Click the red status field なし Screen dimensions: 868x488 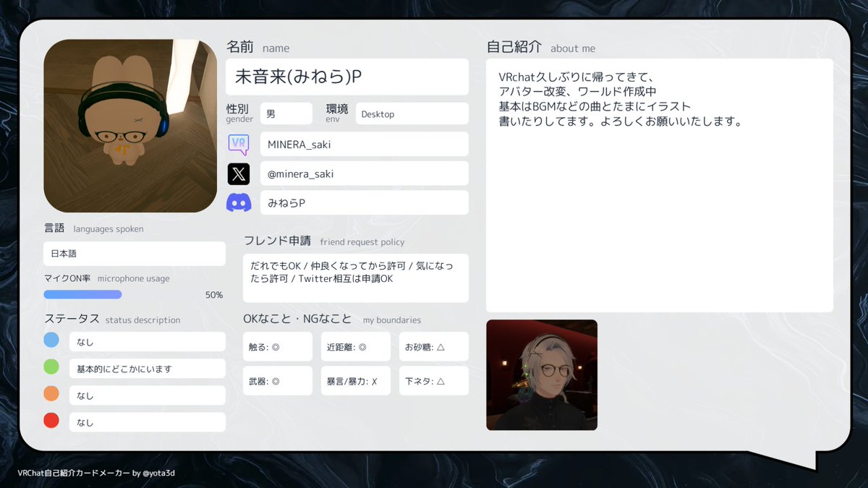click(x=148, y=422)
